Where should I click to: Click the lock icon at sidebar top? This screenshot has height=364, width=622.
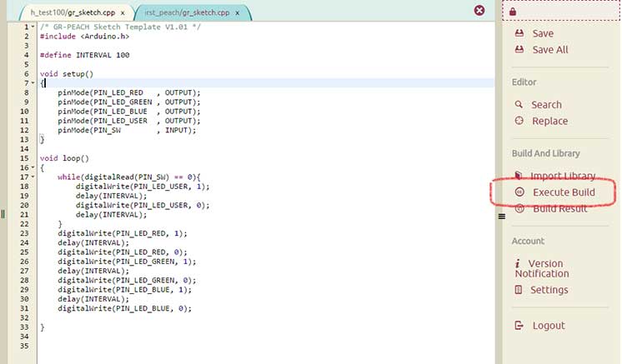pyautogui.click(x=512, y=12)
